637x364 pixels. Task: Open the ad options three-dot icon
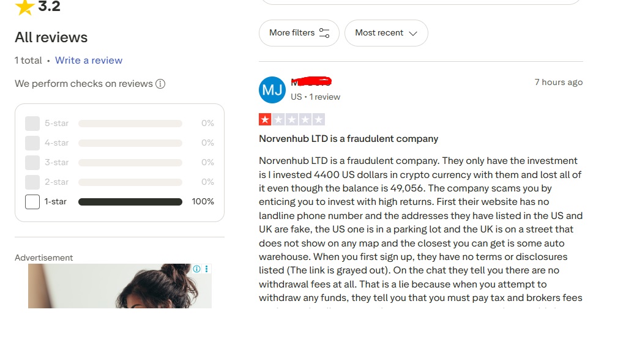point(207,269)
